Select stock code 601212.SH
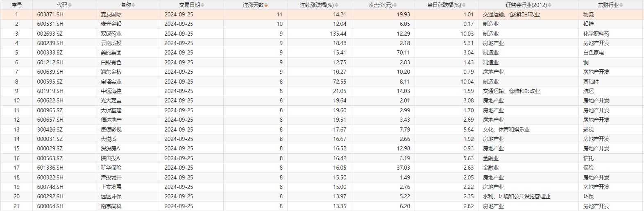The image size is (644, 211). tap(50, 62)
